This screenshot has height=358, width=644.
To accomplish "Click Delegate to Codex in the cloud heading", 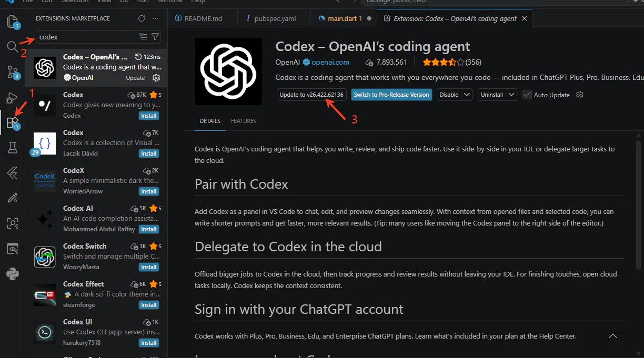I will tap(288, 247).
